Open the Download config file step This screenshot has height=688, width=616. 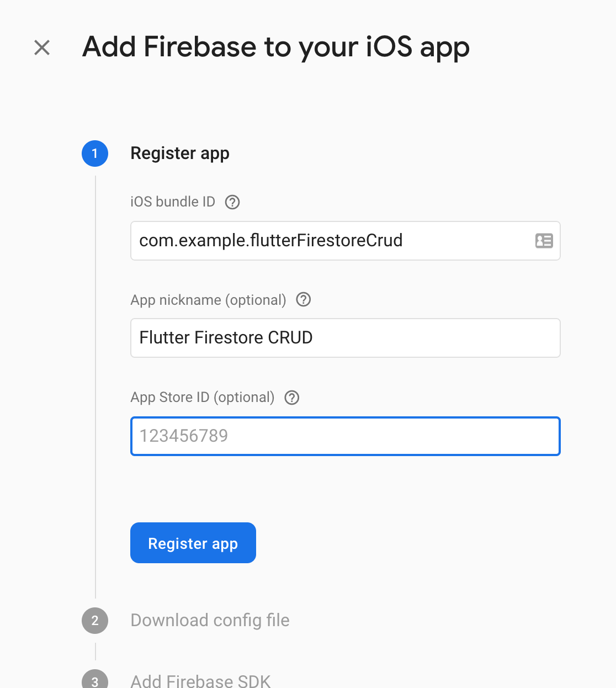[210, 621]
